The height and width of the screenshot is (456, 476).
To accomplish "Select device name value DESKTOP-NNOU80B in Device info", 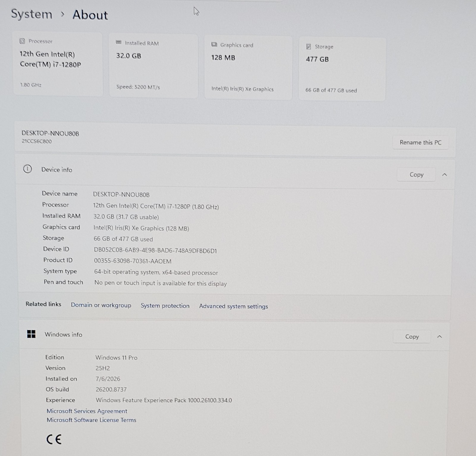I will tap(121, 194).
